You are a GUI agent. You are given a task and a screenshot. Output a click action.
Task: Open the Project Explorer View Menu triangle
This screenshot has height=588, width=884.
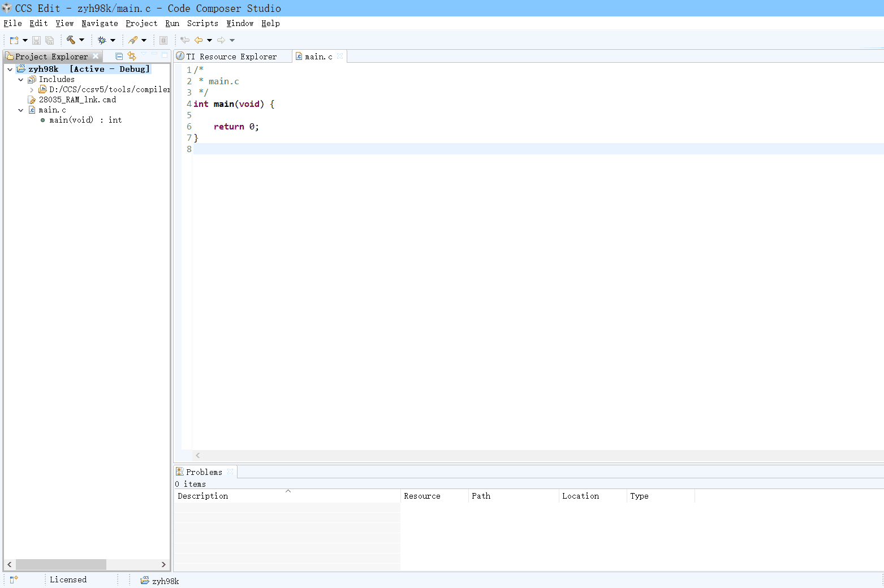click(144, 54)
